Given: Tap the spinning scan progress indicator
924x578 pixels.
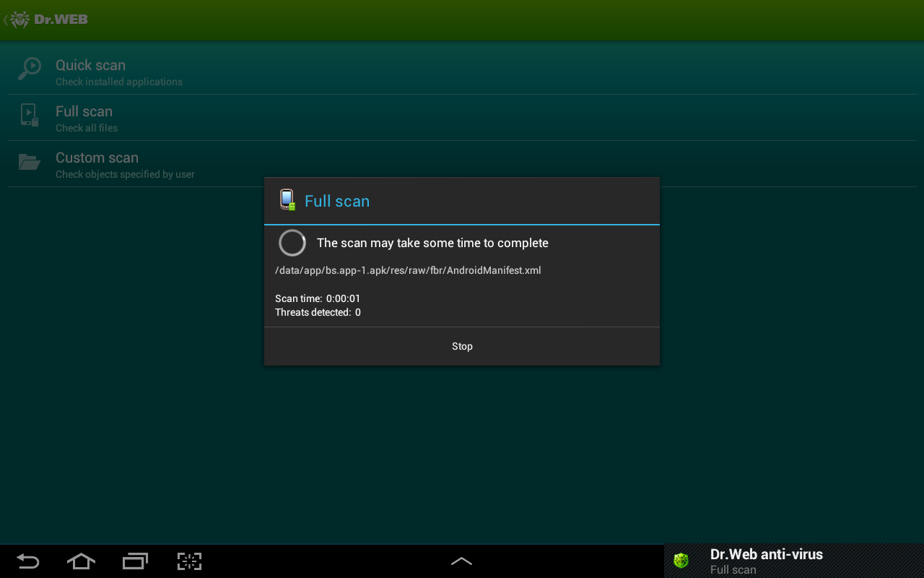Looking at the screenshot, I should [292, 243].
